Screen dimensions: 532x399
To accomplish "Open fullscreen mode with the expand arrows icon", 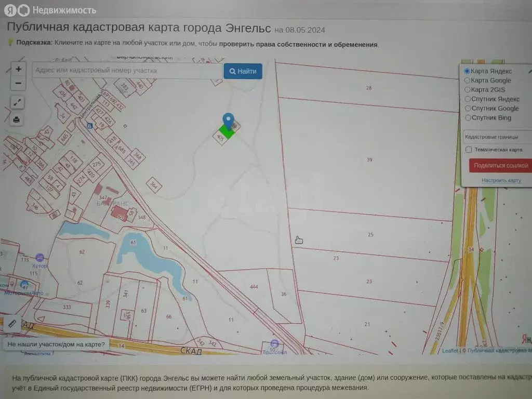I will [17, 102].
